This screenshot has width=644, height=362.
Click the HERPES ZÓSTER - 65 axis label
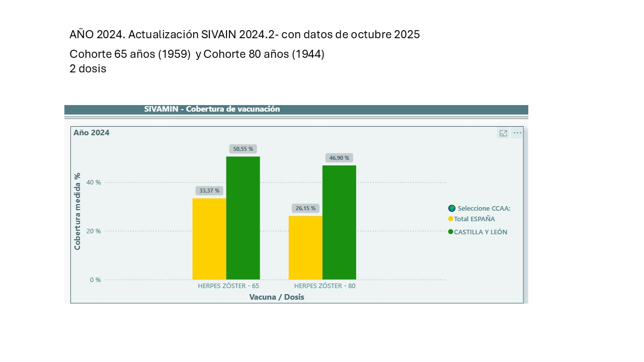tap(228, 286)
